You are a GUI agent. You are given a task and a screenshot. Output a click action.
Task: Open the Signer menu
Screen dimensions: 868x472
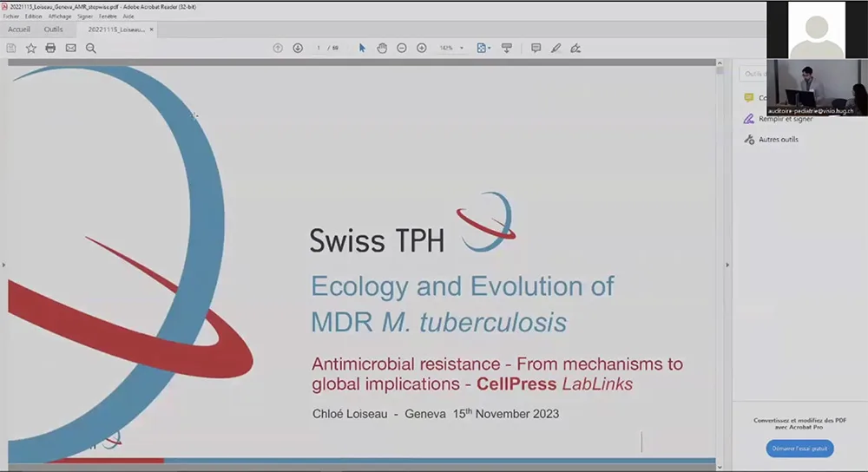click(x=85, y=16)
